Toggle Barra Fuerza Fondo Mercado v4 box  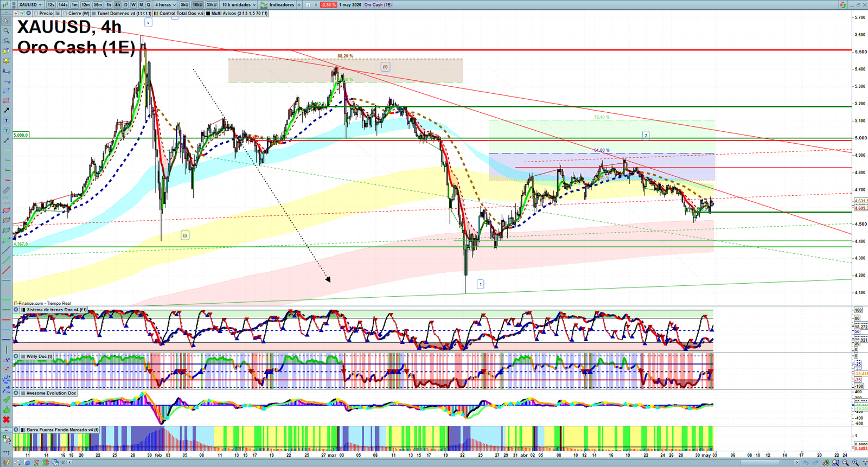(x=23, y=430)
